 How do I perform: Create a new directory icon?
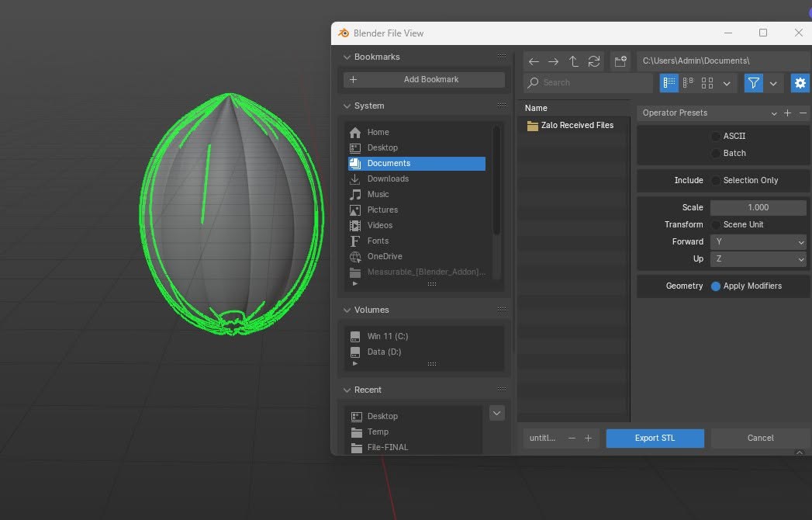pos(620,61)
